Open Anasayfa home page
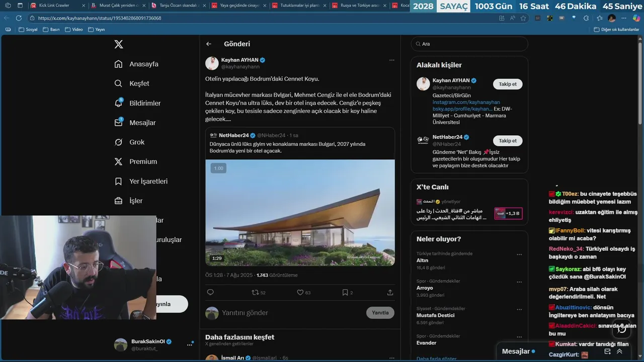The width and height of the screenshot is (644, 362). coord(136,64)
